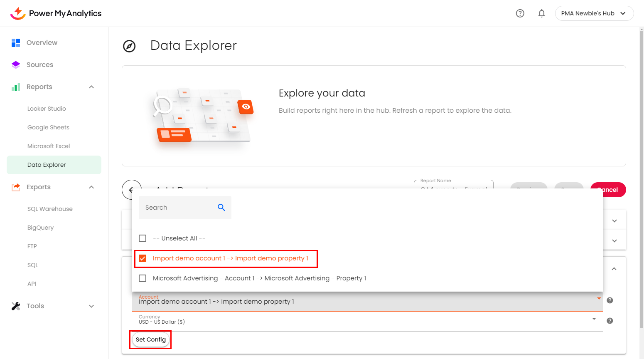Click the Power My Analytics logo
This screenshot has width=644, height=359.
point(56,13)
